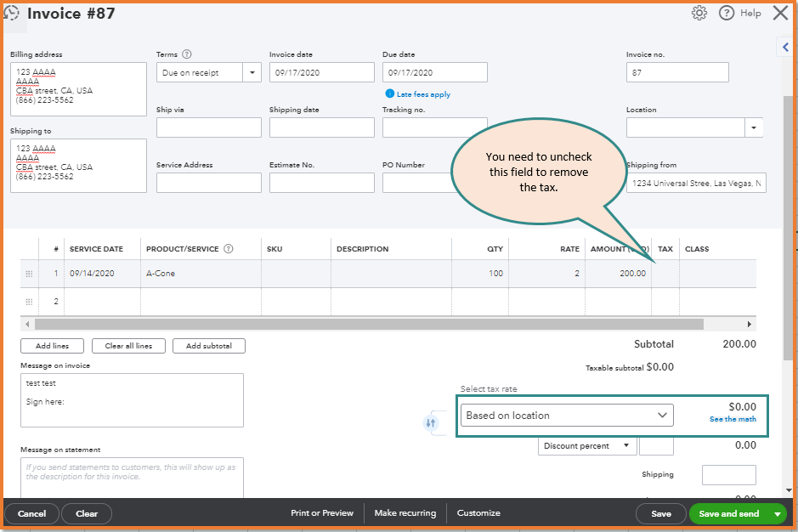Click the Tracking no. field

tap(434, 127)
